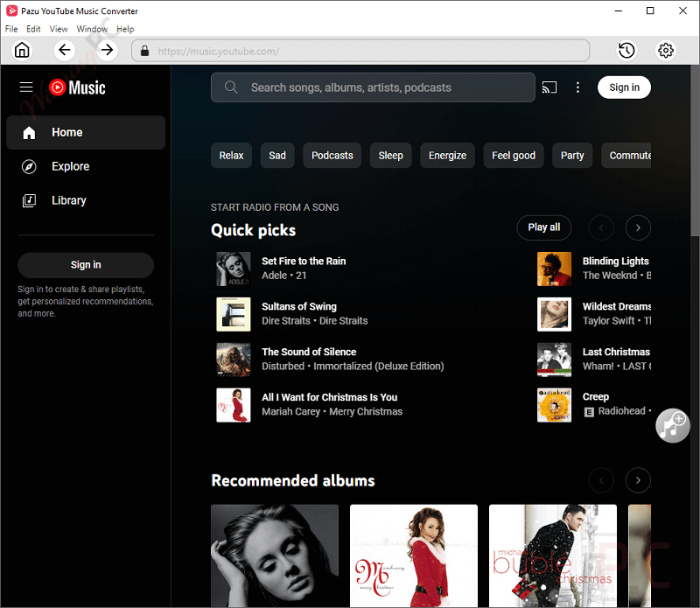Select the Sad mood chip
Screen dimensions: 700x608
tap(277, 156)
